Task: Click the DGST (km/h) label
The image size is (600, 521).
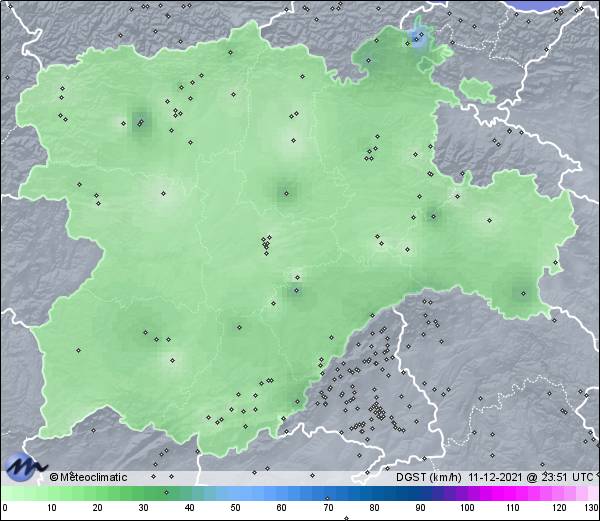Action: (429, 477)
